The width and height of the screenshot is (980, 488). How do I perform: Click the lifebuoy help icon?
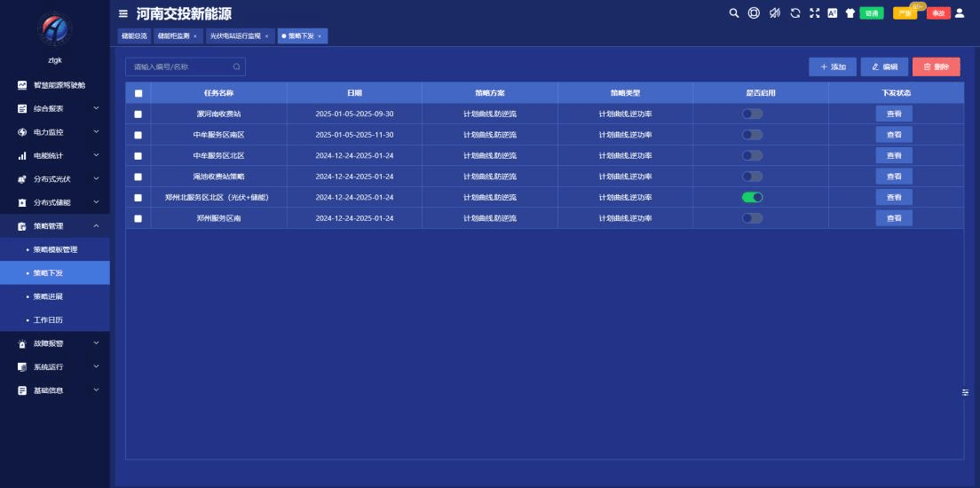pyautogui.click(x=754, y=12)
